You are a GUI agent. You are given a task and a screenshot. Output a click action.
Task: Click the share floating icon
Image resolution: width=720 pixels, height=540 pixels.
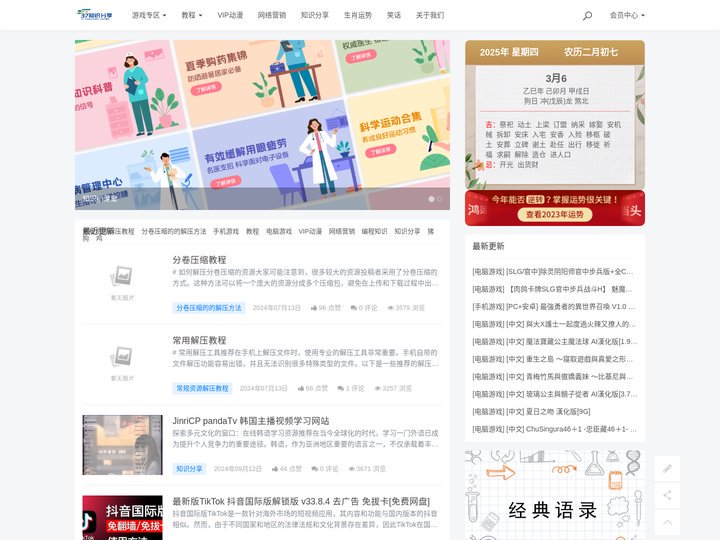[x=667, y=495]
